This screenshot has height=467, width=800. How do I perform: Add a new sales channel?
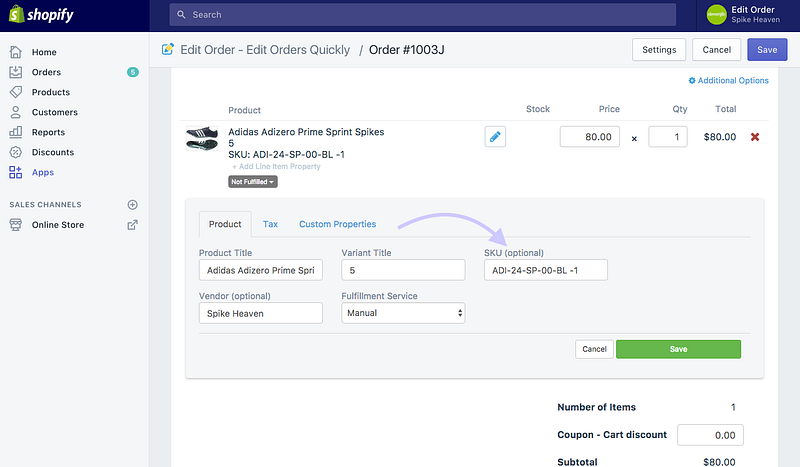(x=133, y=205)
